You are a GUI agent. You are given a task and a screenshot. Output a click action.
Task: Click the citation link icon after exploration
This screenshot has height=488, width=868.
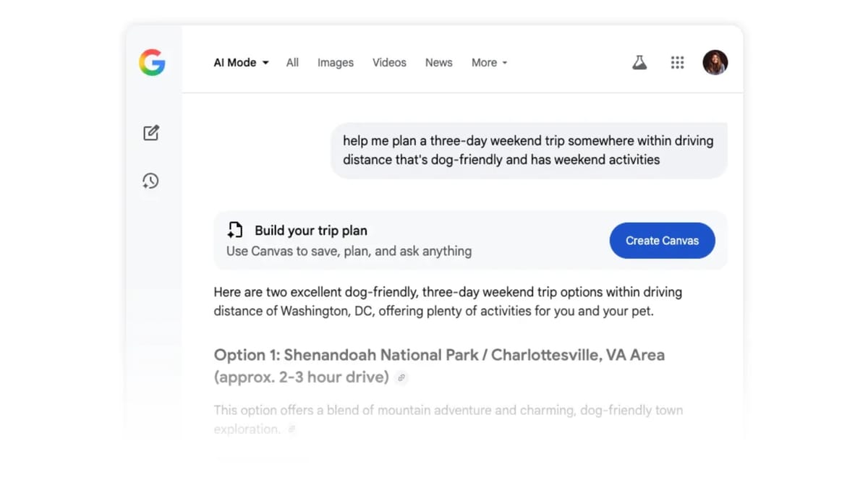point(292,429)
